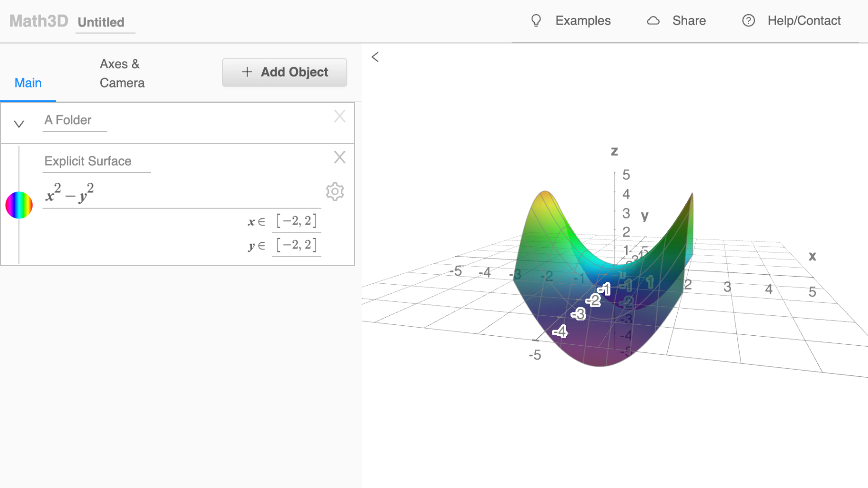Click the question mark Help icon
Image resolution: width=868 pixels, height=488 pixels.
tap(748, 21)
